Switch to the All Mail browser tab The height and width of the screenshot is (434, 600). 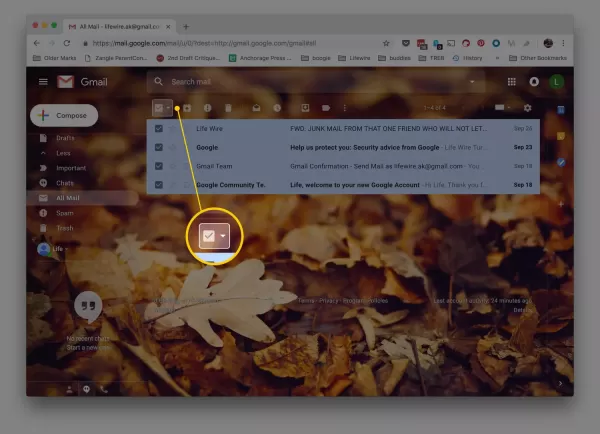(x=119, y=27)
